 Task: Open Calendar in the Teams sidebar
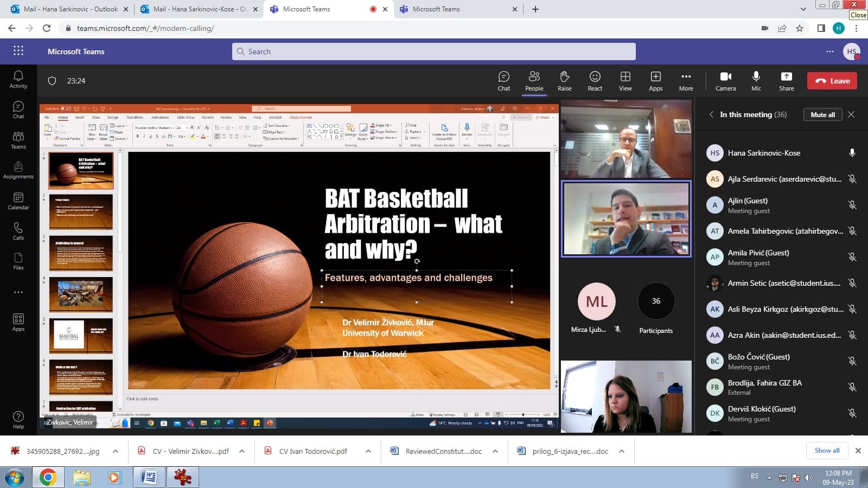click(x=18, y=201)
